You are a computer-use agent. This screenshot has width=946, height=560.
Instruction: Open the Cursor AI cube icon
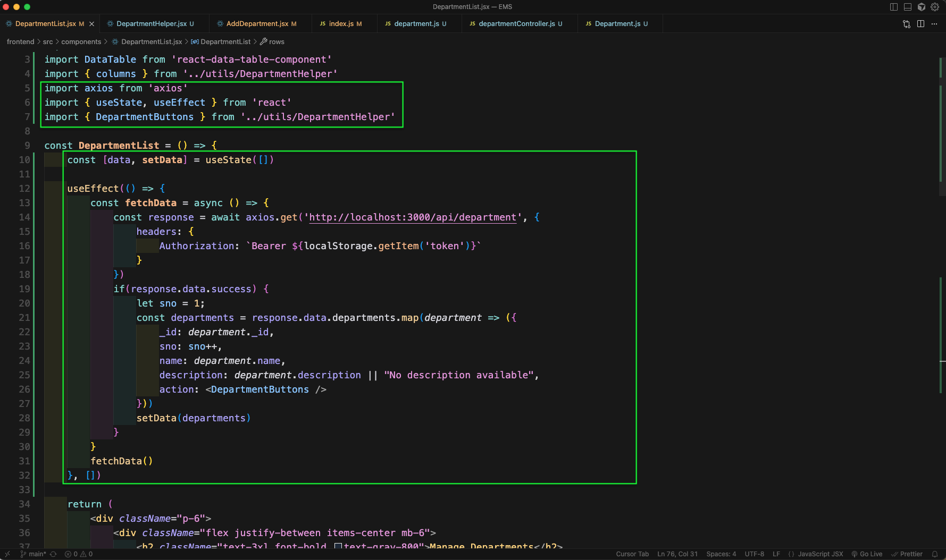click(x=922, y=7)
